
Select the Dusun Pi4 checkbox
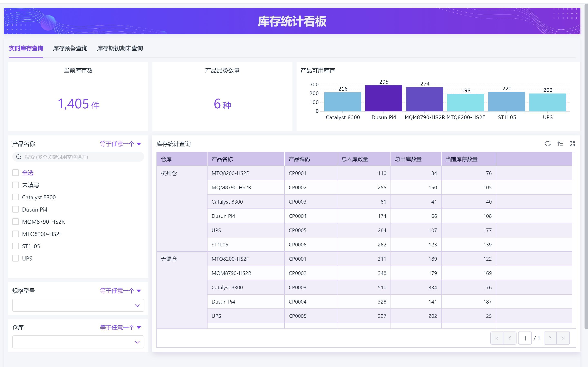click(16, 209)
